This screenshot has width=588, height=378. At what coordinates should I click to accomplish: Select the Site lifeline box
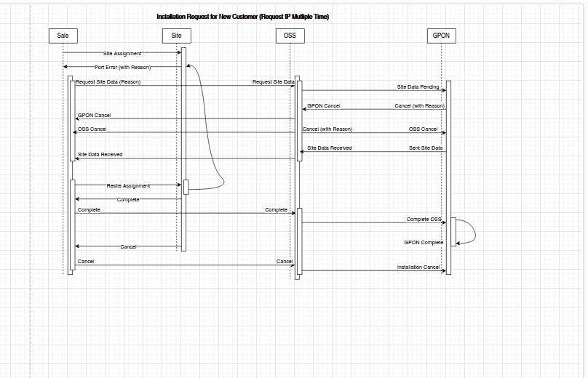[177, 36]
